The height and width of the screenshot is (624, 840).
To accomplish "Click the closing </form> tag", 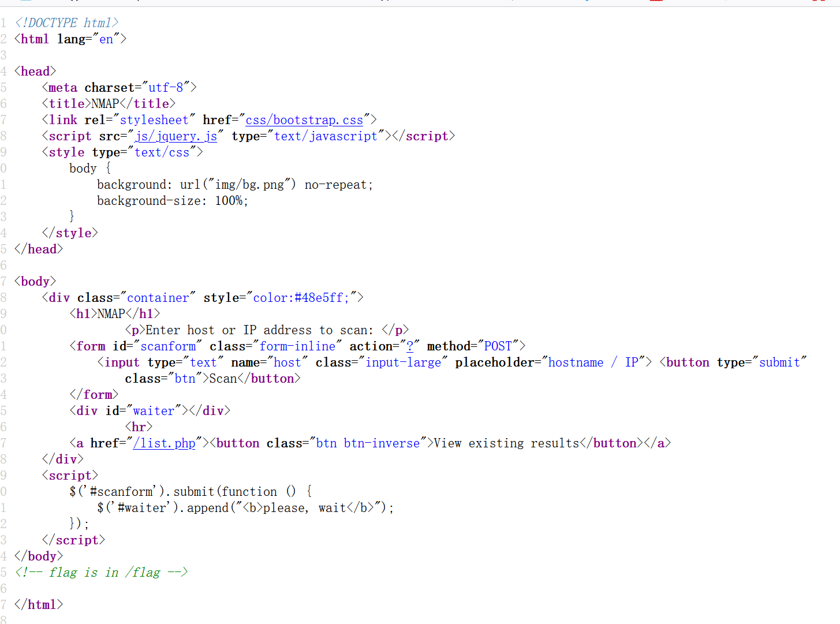I will tap(94, 395).
